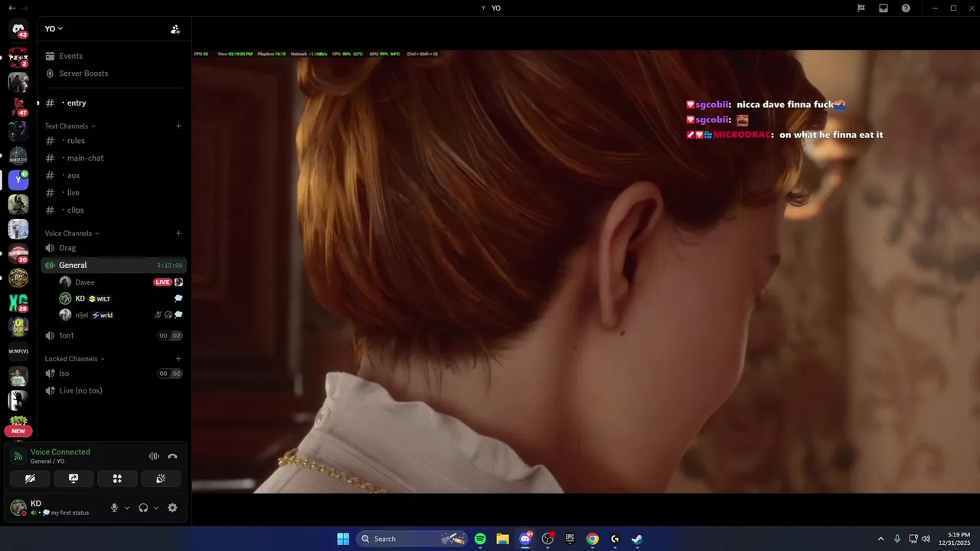Viewport: 980px width, 551px height.
Task: Add a channel to Voice Channels
Action: [178, 233]
